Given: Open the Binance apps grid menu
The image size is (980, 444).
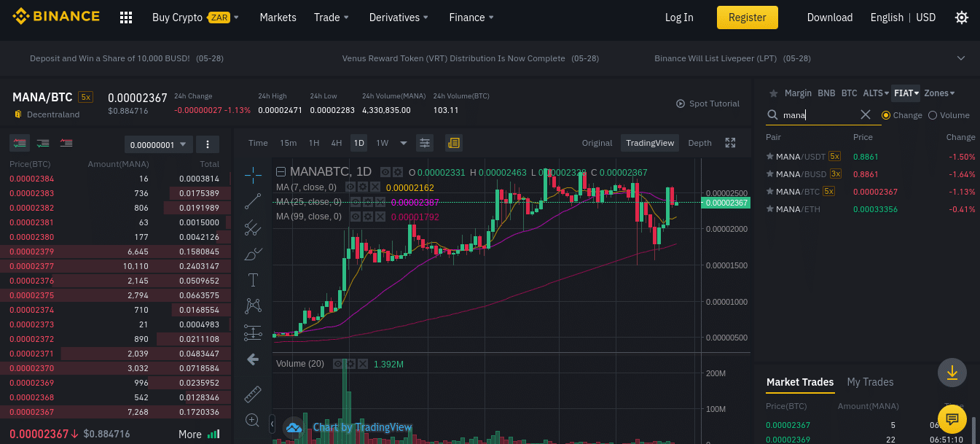Looking at the screenshot, I should tap(126, 17).
